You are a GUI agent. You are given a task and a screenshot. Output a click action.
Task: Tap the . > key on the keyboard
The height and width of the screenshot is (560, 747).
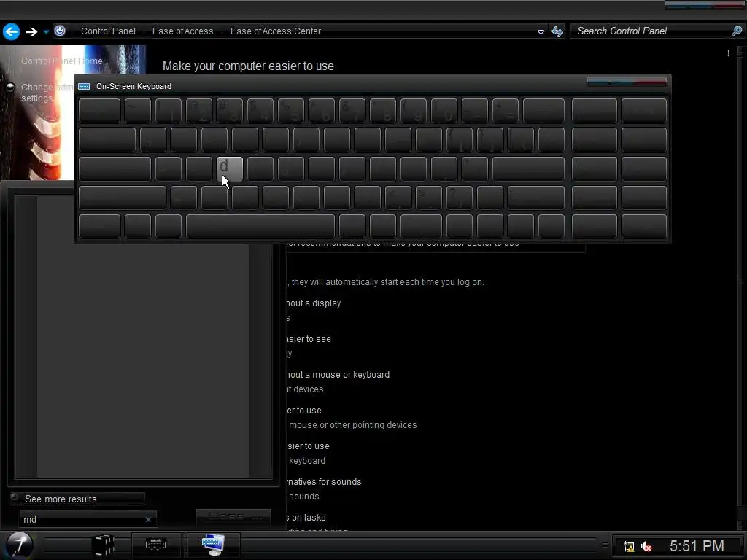[429, 198]
